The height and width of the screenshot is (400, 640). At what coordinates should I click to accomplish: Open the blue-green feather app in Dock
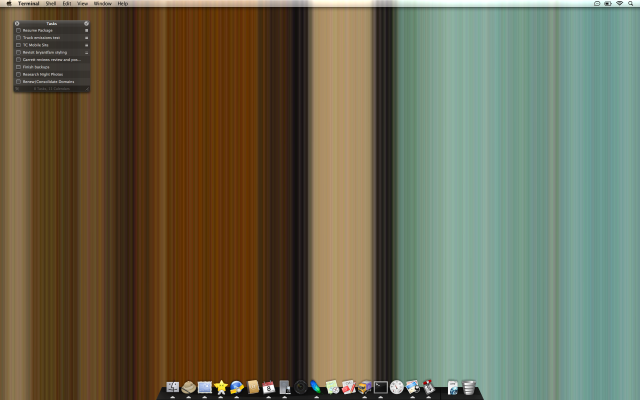316,387
